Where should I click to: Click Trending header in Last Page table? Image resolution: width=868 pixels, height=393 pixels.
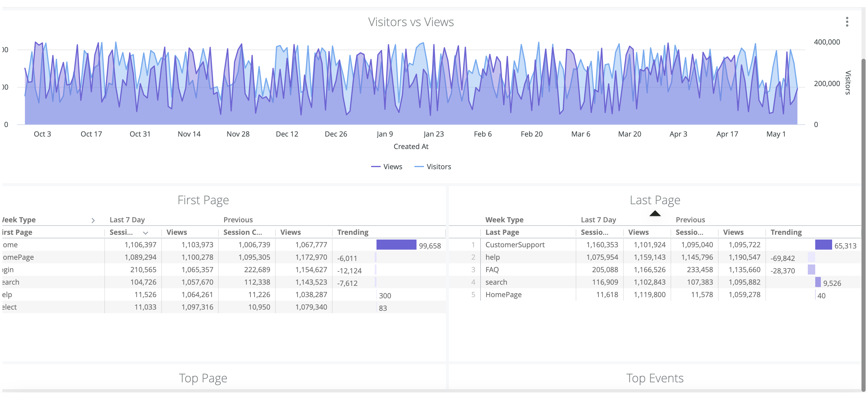coord(786,232)
